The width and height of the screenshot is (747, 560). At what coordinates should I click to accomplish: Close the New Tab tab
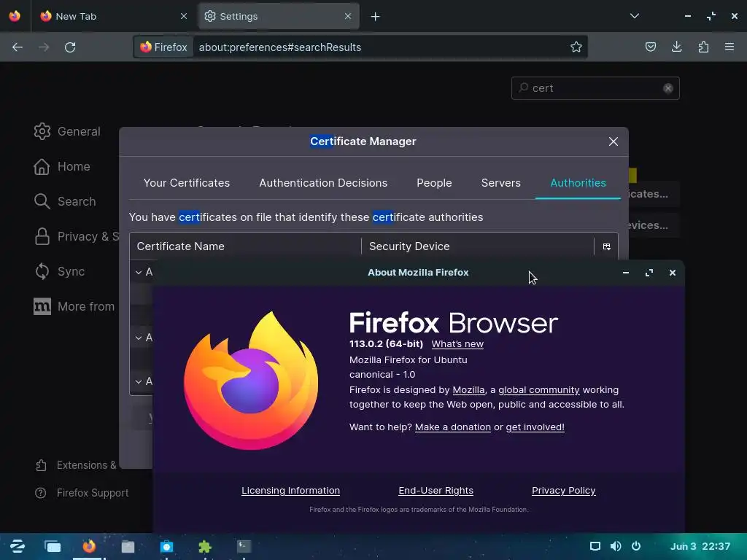[x=183, y=16]
